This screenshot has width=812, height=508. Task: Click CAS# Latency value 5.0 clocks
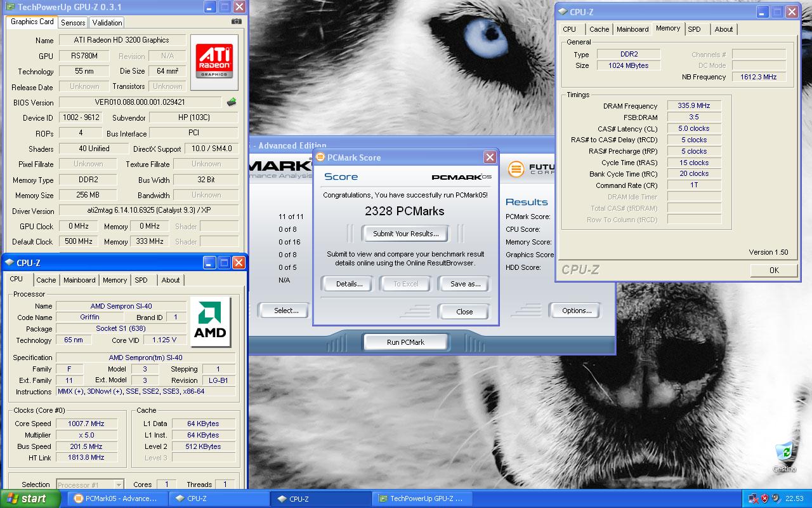coord(694,128)
